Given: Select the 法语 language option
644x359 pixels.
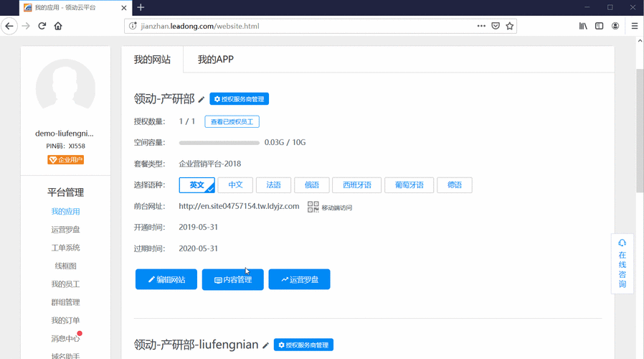Looking at the screenshot, I should (273, 185).
